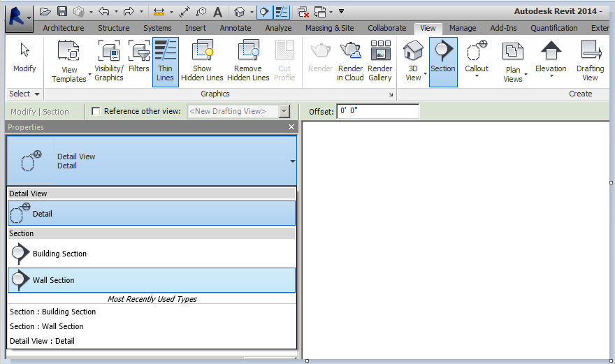This screenshot has height=364, width=615.
Task: Open the Massing & Site tab
Action: (x=329, y=28)
